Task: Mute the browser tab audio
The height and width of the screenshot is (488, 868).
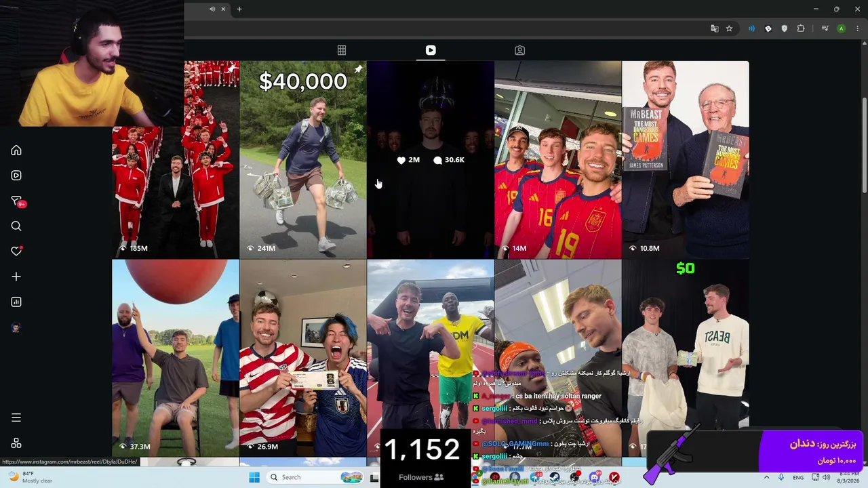Action: click(x=212, y=9)
